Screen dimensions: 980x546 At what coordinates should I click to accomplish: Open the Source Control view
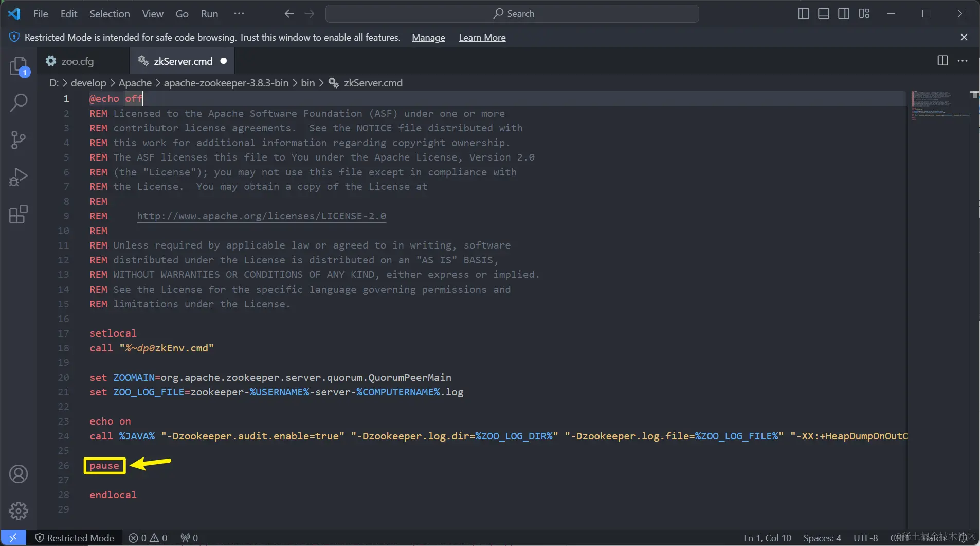click(x=19, y=140)
